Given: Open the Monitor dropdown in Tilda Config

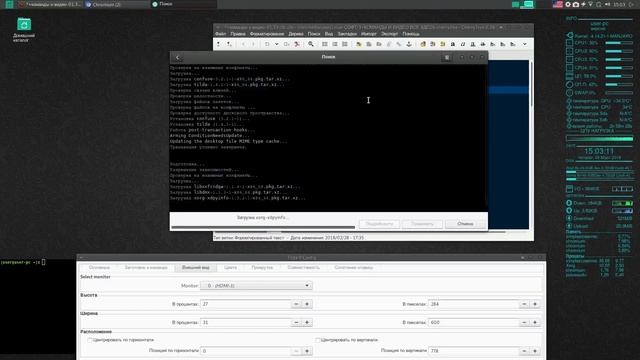Looking at the screenshot, I should [256, 286].
